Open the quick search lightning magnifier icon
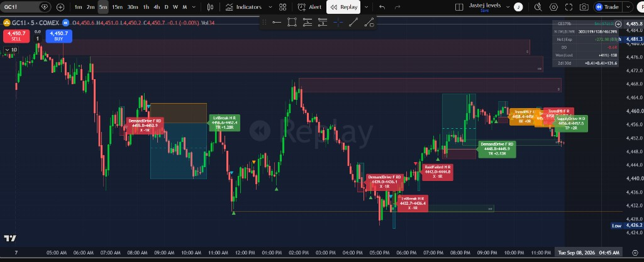The height and width of the screenshot is (262, 644). pos(538,7)
